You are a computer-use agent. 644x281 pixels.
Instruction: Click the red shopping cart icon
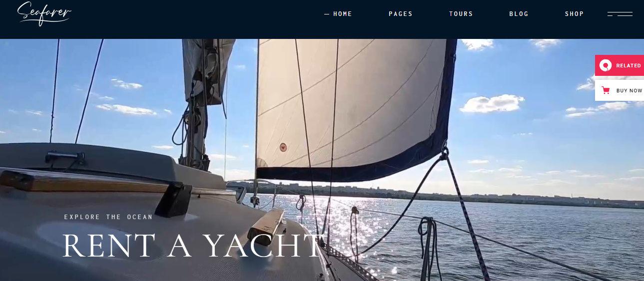(606, 90)
